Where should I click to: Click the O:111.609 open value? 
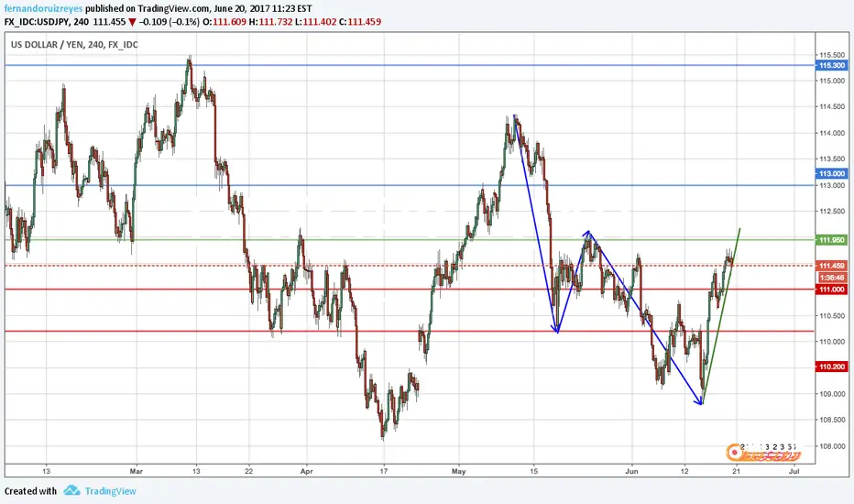click(224, 22)
